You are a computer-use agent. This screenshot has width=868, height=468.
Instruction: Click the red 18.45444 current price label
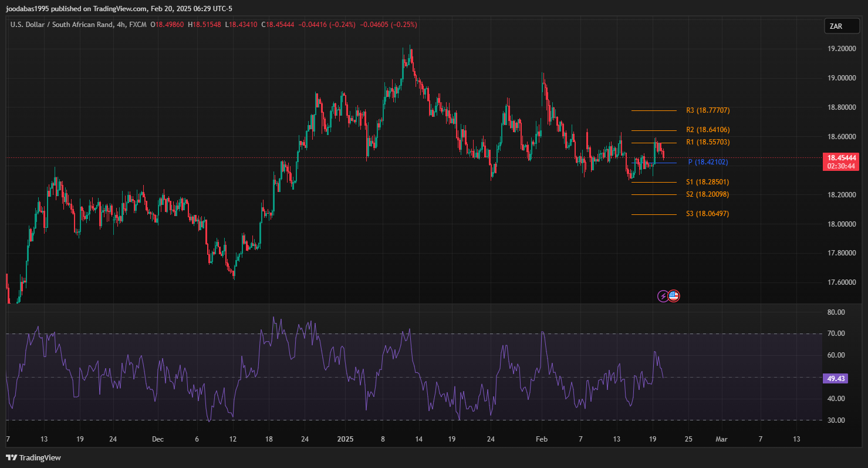842,158
